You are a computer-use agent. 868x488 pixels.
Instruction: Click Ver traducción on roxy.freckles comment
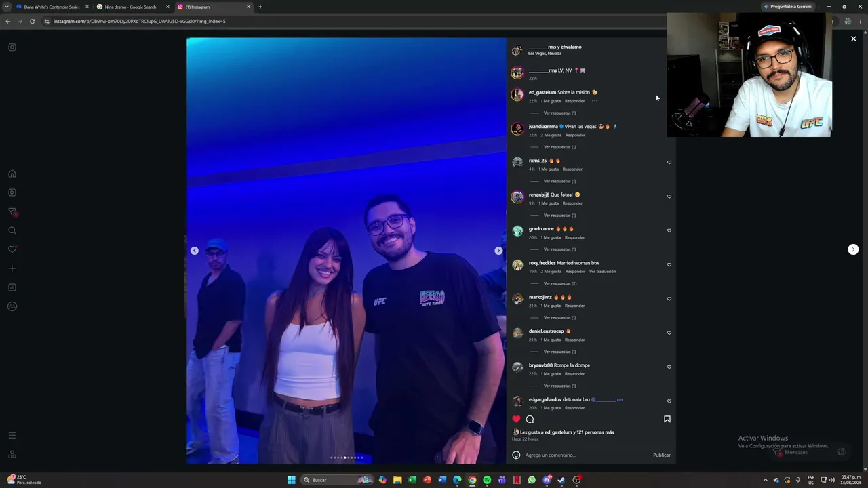(603, 272)
